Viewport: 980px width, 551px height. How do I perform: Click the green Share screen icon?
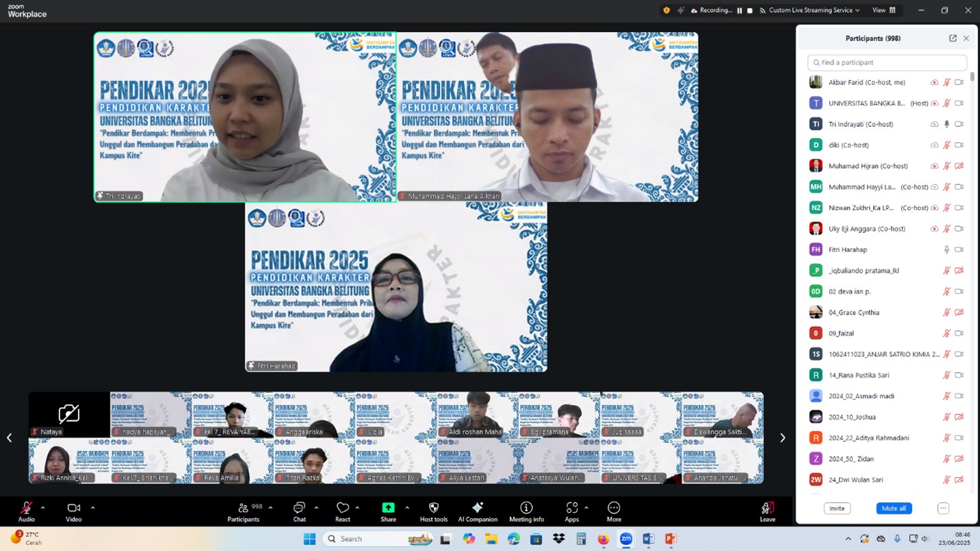(388, 508)
